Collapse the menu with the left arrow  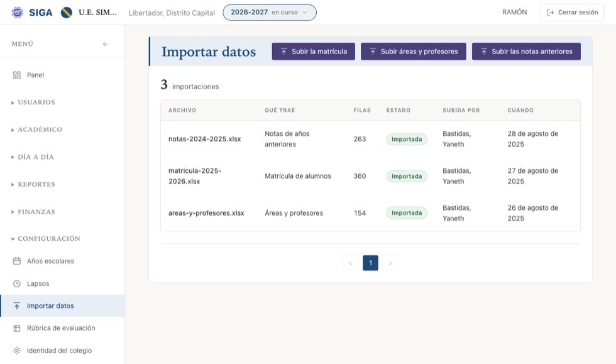point(106,44)
